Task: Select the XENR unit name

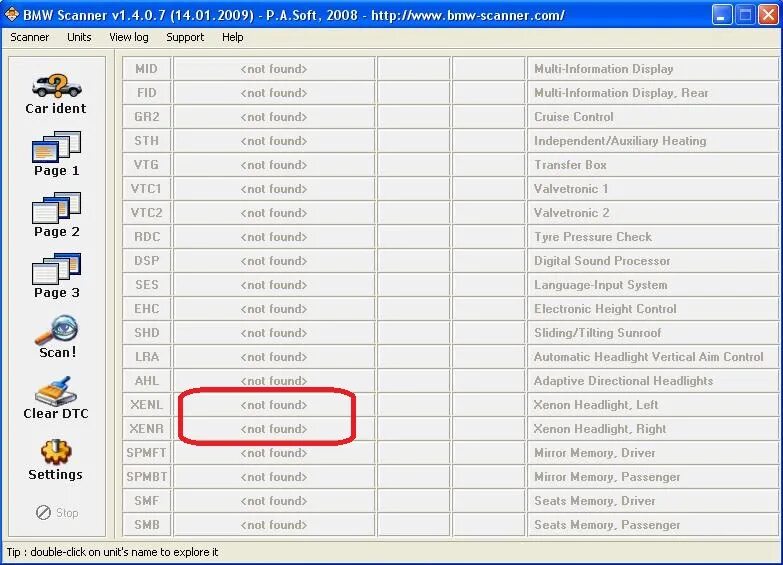Action: click(x=146, y=428)
